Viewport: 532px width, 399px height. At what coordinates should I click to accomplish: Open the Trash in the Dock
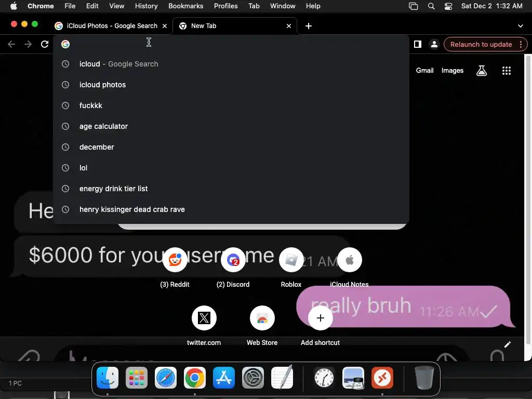(424, 378)
